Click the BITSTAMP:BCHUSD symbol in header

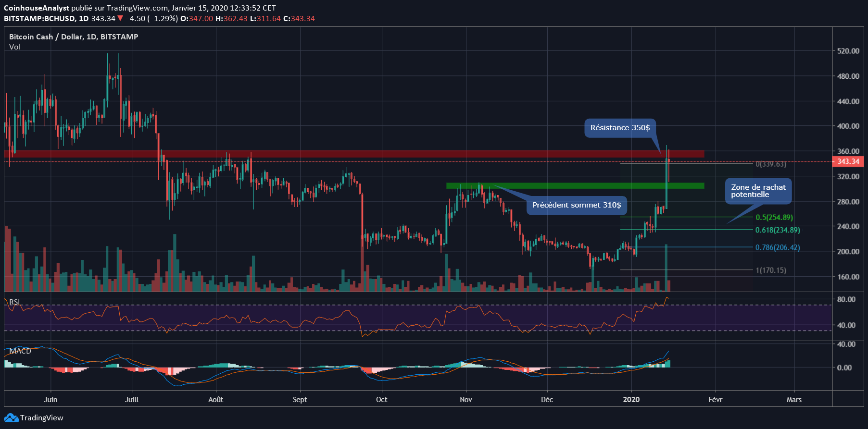point(40,19)
